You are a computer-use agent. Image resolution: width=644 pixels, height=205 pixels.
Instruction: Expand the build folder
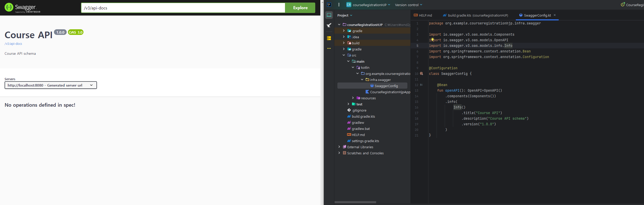(x=344, y=43)
